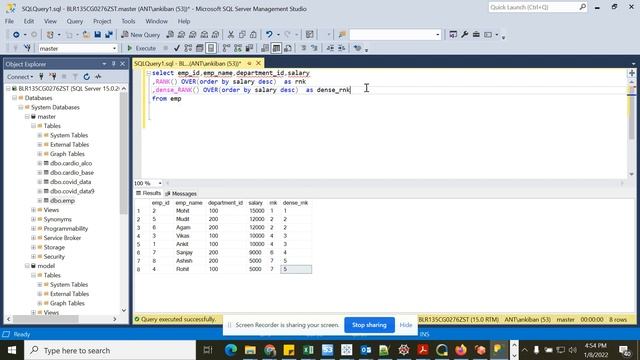Screen dimensions: 640x360
Task: Switch to the Results tab
Action: point(149,193)
